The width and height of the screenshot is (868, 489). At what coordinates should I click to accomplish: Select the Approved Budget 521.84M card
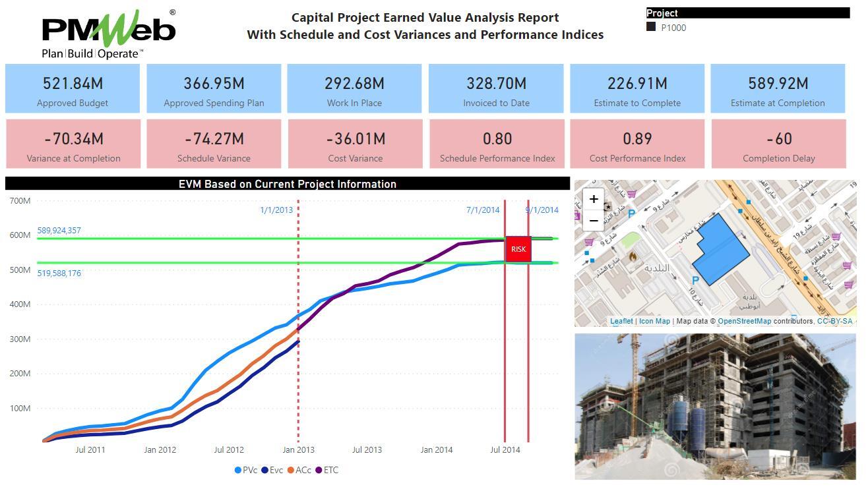pyautogui.click(x=73, y=89)
